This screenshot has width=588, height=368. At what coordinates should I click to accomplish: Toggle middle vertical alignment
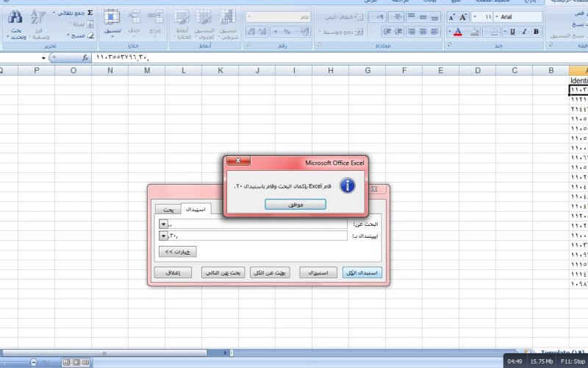[x=423, y=17]
